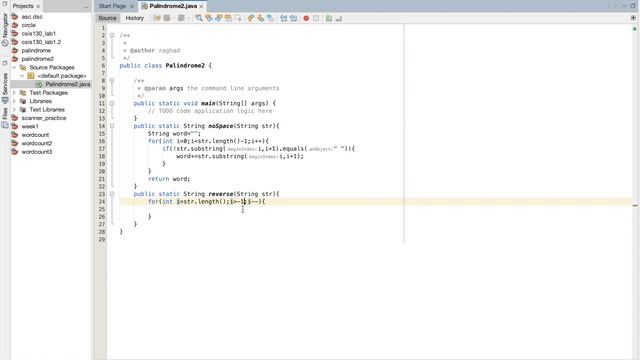This screenshot has height=360, width=640.
Task: Switch to History view
Action: point(135,18)
